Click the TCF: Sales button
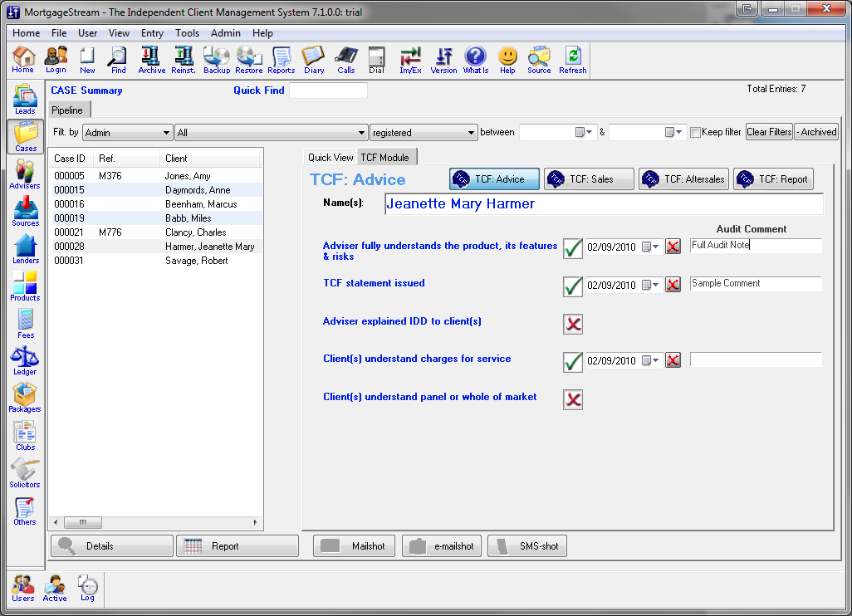This screenshot has height=616, width=852. pos(589,179)
